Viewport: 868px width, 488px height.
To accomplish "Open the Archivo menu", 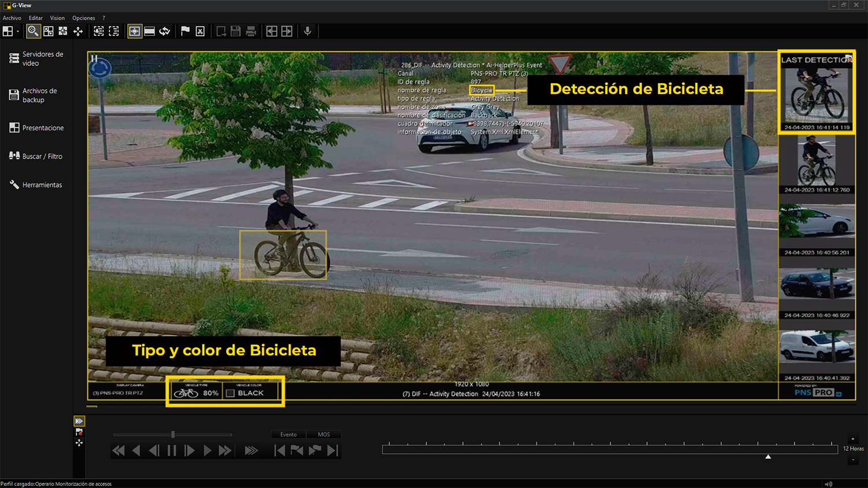I will point(12,18).
